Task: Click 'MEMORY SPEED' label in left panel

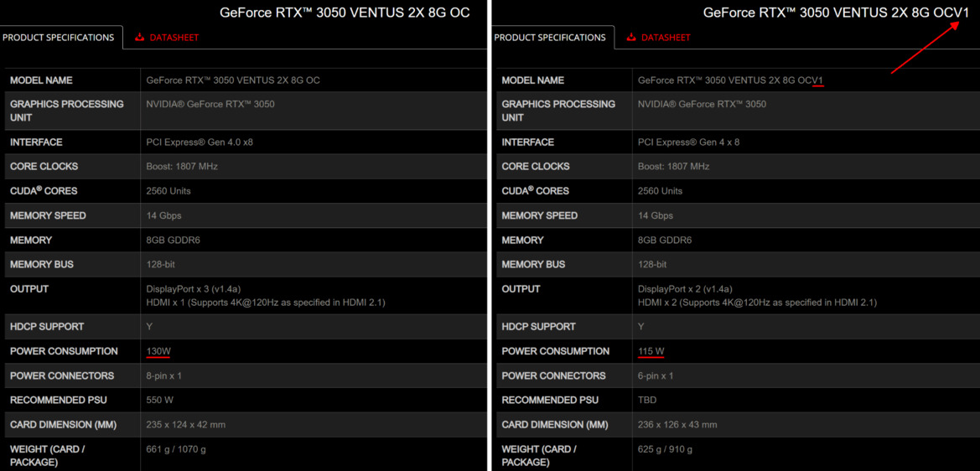Action: tap(48, 215)
